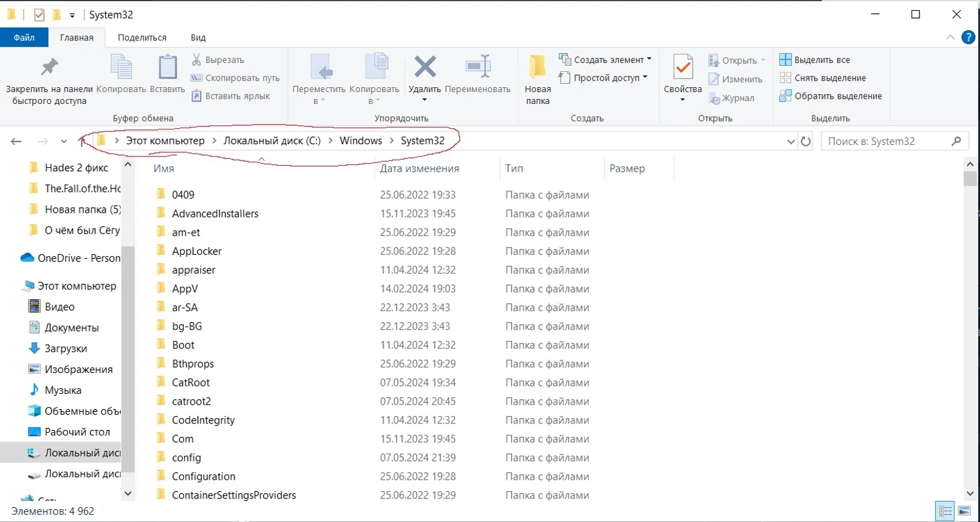Viewport: 980px width, 522px height.
Task: Open the AppLocker folder in list
Action: 197,251
